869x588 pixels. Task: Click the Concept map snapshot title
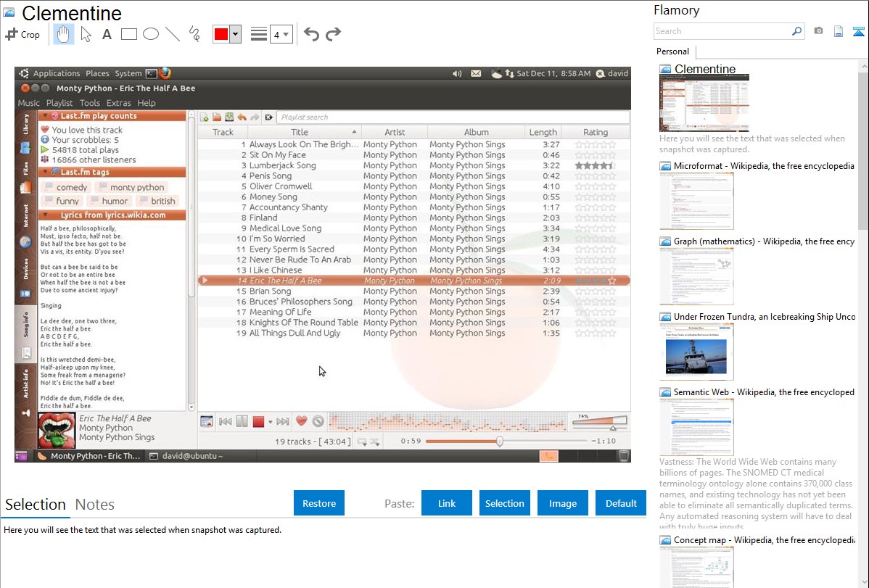[x=765, y=540]
